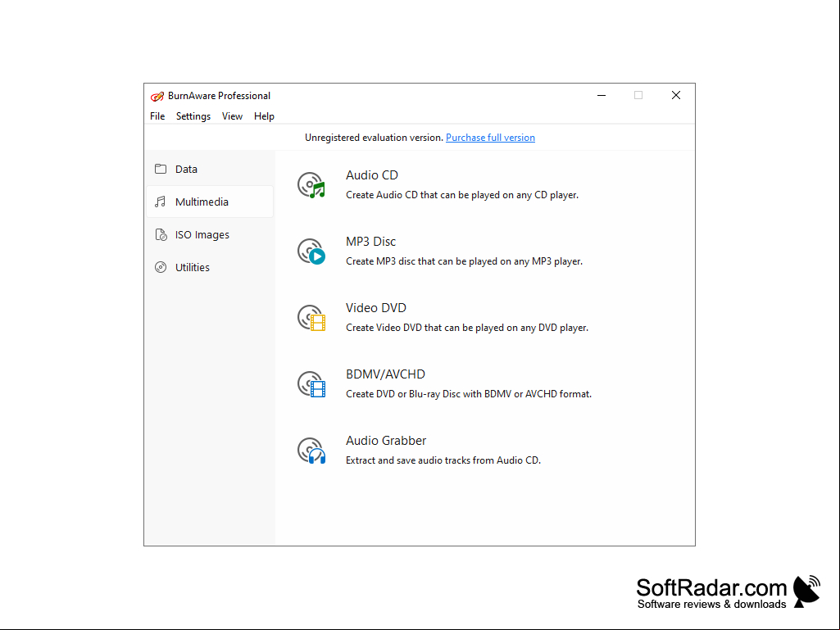Open the BDMV/AVCHD tool by its title
Screen dimensions: 840x630
tap(386, 374)
